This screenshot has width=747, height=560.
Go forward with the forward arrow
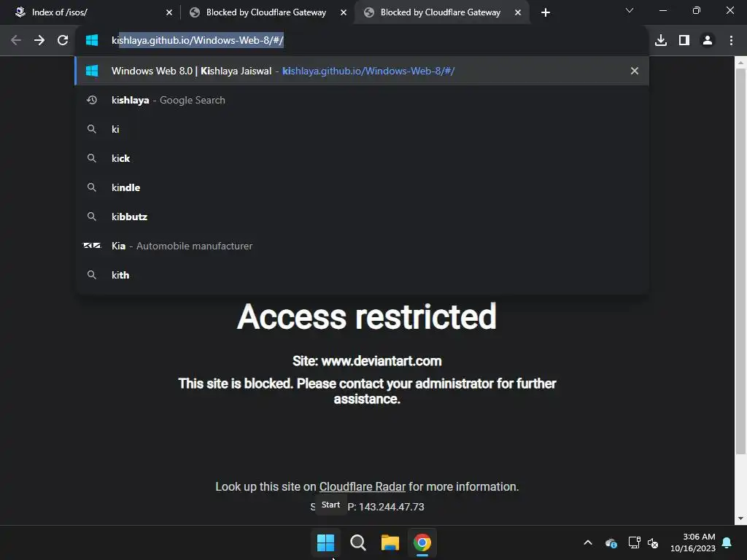pyautogui.click(x=39, y=41)
